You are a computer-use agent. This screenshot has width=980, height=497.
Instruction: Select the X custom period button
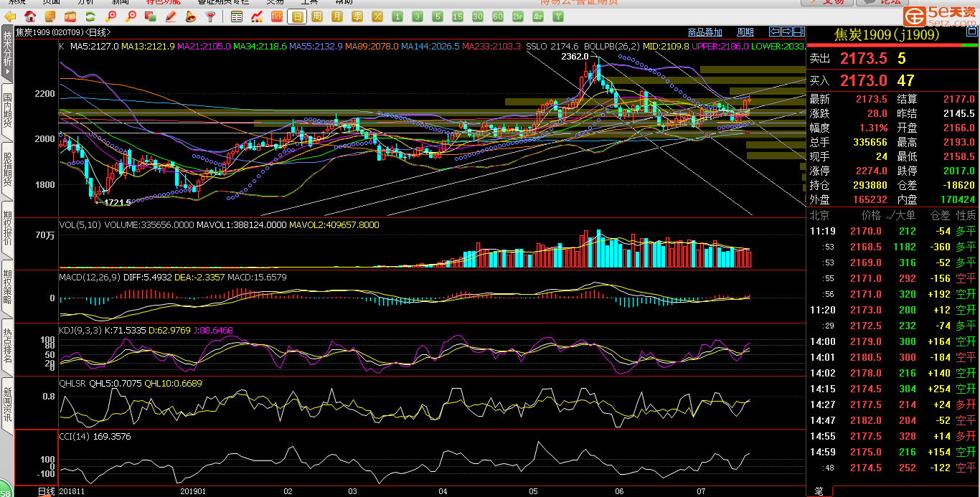click(x=377, y=16)
